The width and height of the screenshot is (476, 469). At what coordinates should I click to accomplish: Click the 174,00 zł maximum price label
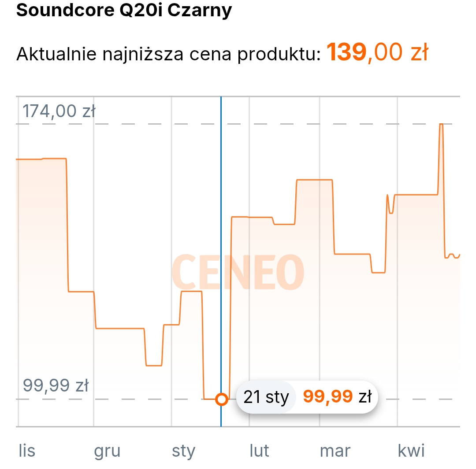point(59,111)
